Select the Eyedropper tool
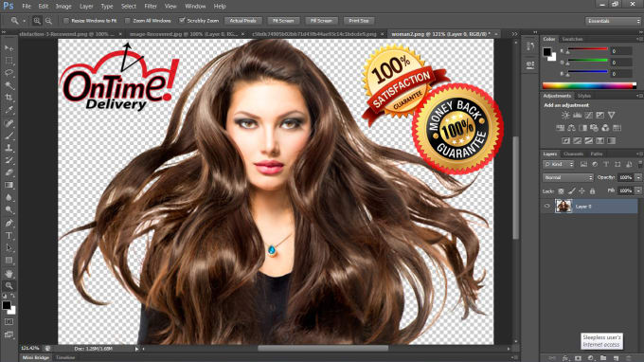Viewport: 644px width, 362px height. pyautogui.click(x=9, y=110)
